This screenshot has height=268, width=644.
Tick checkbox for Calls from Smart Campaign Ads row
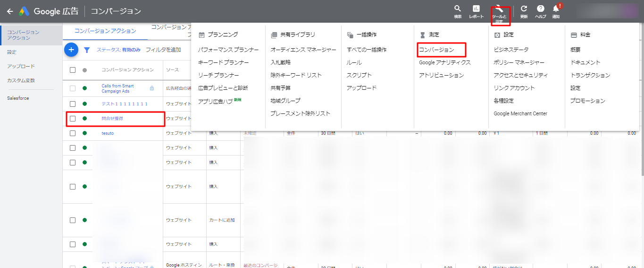73,88
